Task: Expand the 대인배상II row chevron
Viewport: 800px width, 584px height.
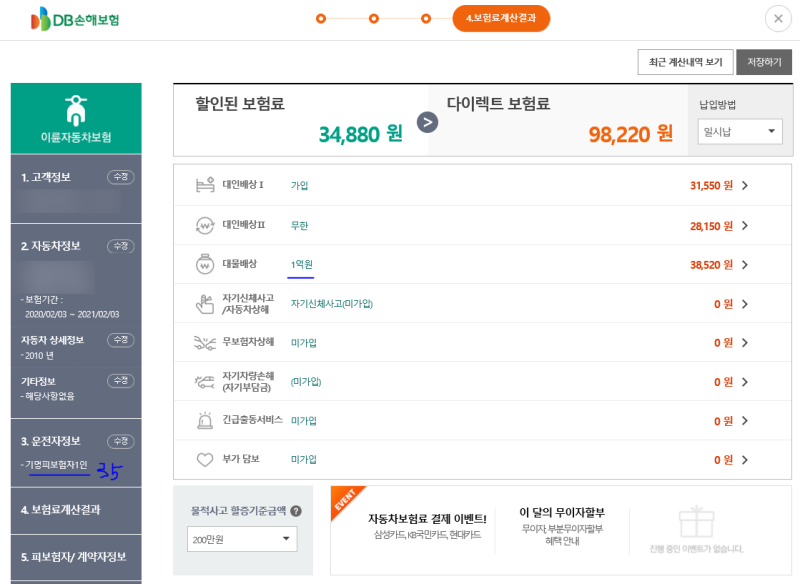Action: (x=745, y=225)
